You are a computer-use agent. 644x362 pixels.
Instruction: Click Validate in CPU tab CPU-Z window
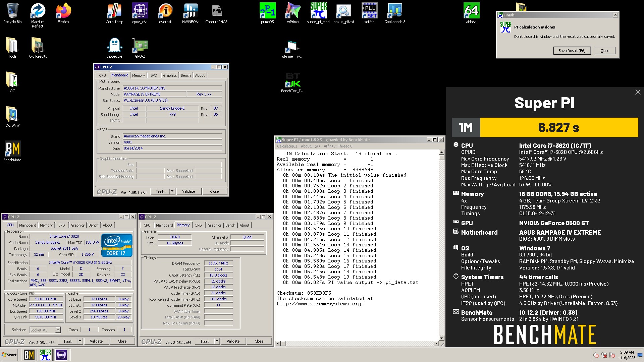click(x=96, y=341)
